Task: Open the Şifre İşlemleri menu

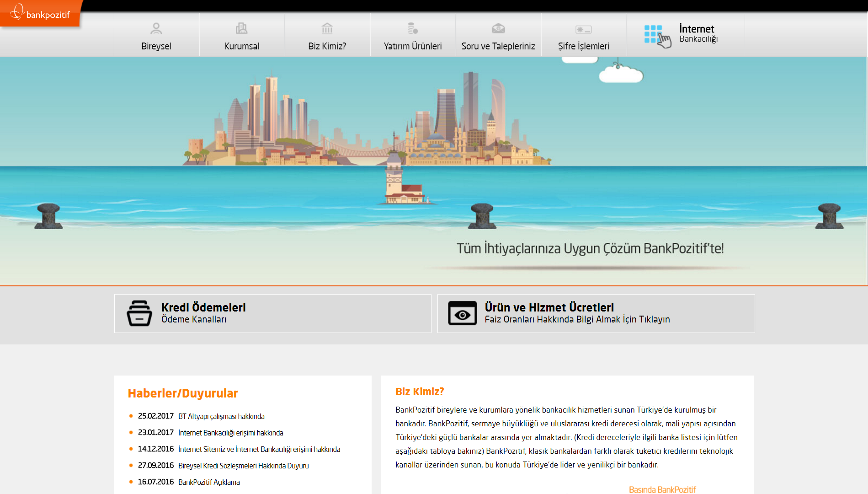Action: click(584, 35)
